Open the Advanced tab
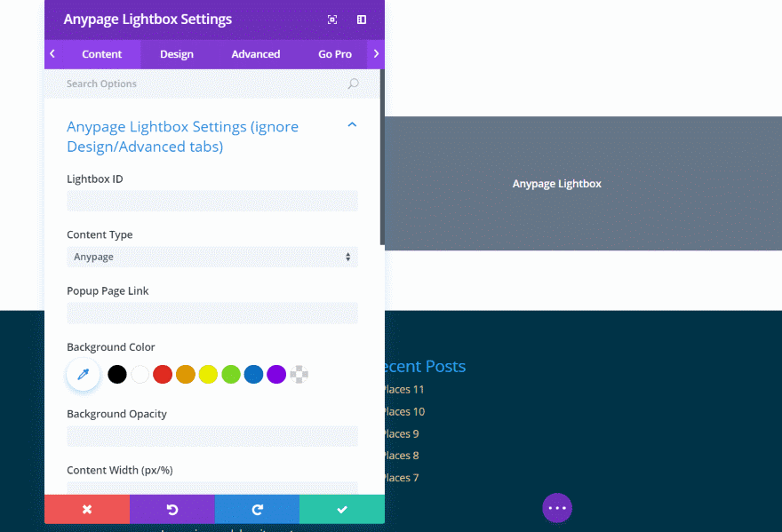This screenshot has width=782, height=532. 255,54
